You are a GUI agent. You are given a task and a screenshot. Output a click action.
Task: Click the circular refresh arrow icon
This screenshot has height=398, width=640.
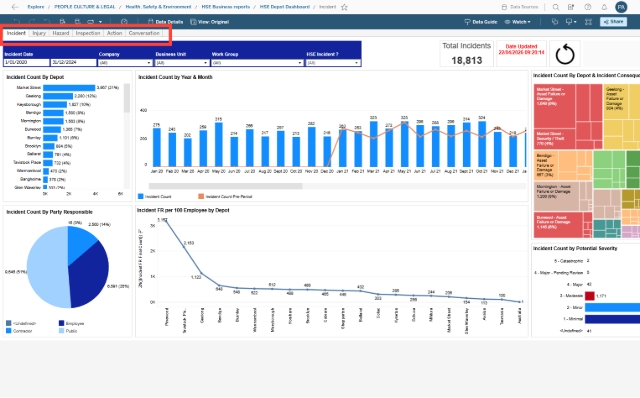(x=565, y=54)
